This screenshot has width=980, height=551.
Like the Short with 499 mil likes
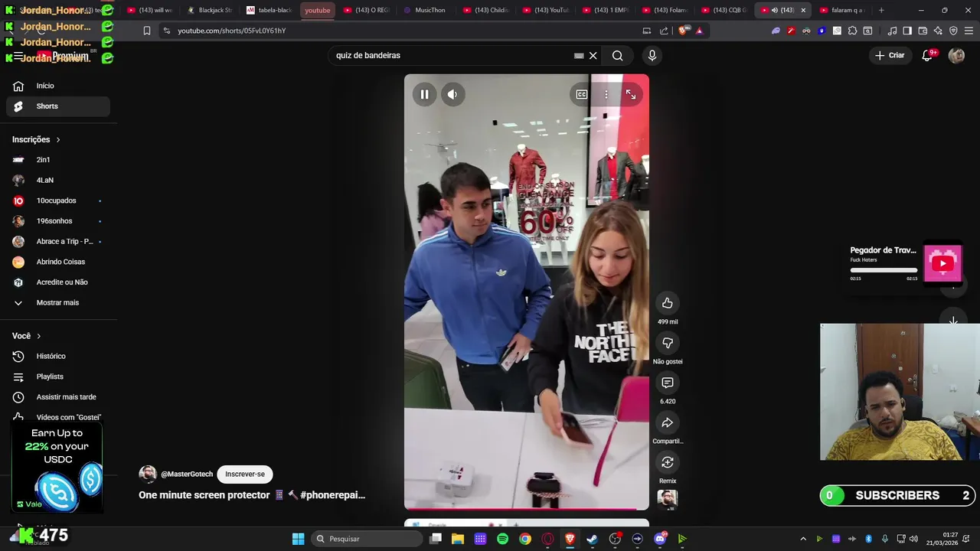click(x=668, y=303)
